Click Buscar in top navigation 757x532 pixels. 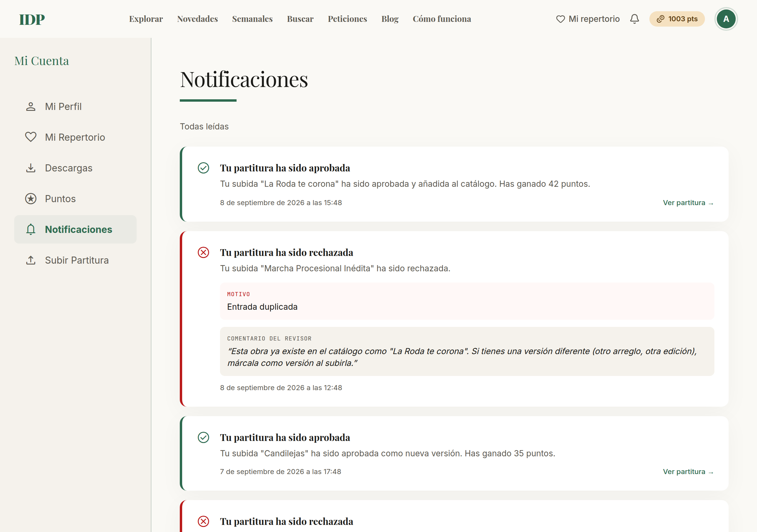pos(300,19)
